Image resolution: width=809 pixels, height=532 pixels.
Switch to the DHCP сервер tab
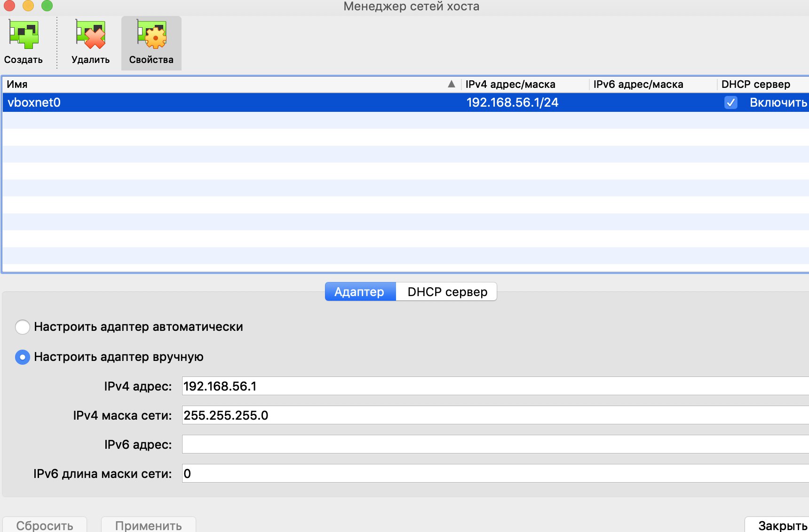tap(447, 291)
